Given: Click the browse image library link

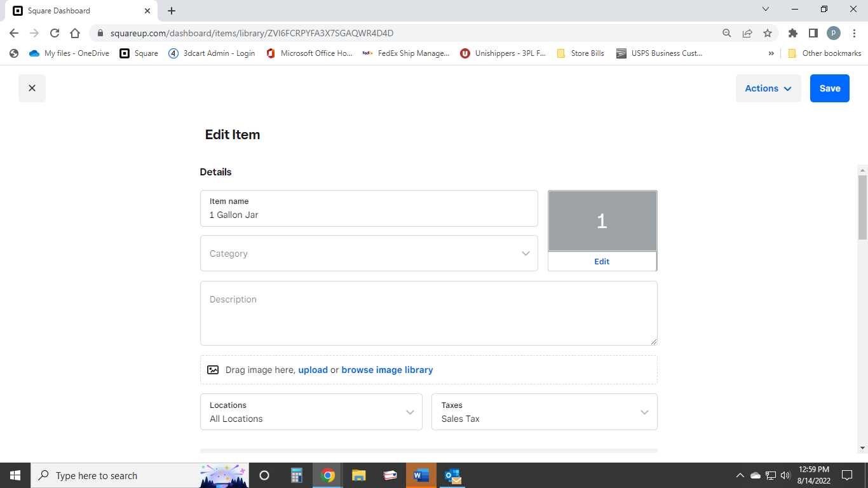Looking at the screenshot, I should tap(387, 370).
